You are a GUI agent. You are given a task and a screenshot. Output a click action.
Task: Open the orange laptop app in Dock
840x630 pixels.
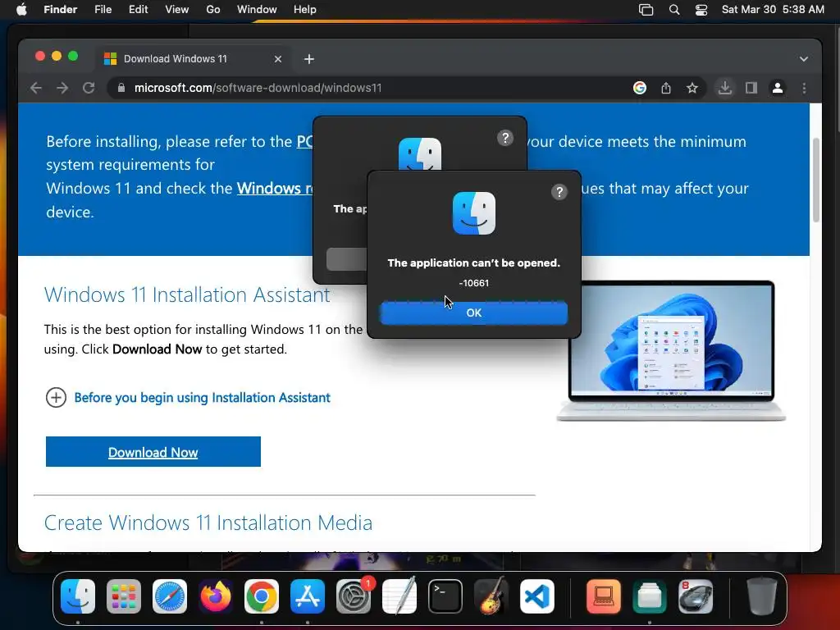point(604,596)
